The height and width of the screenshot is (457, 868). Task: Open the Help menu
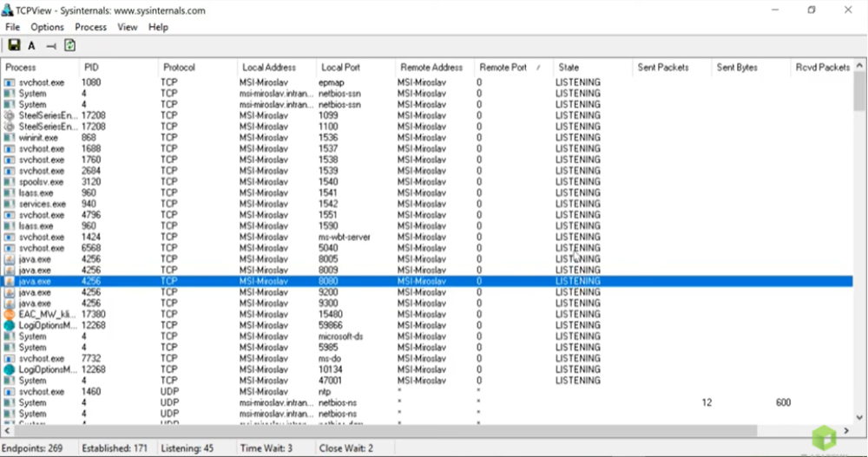tap(158, 27)
